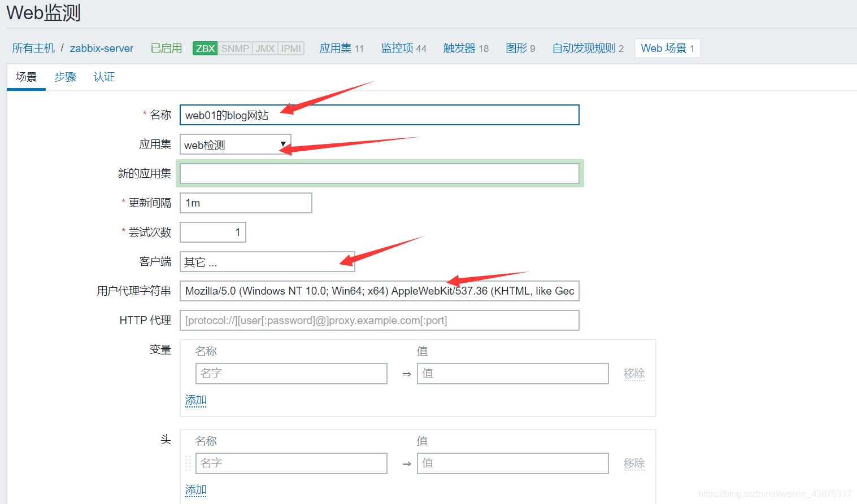Click the 更新间隔 field showing 1m
857x504 pixels.
[246, 203]
